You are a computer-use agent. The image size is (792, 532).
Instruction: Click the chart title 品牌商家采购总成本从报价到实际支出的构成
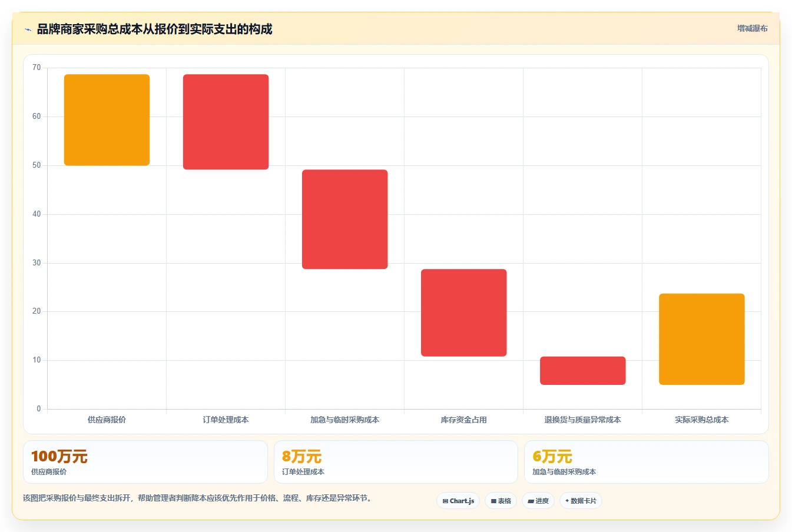[154, 29]
